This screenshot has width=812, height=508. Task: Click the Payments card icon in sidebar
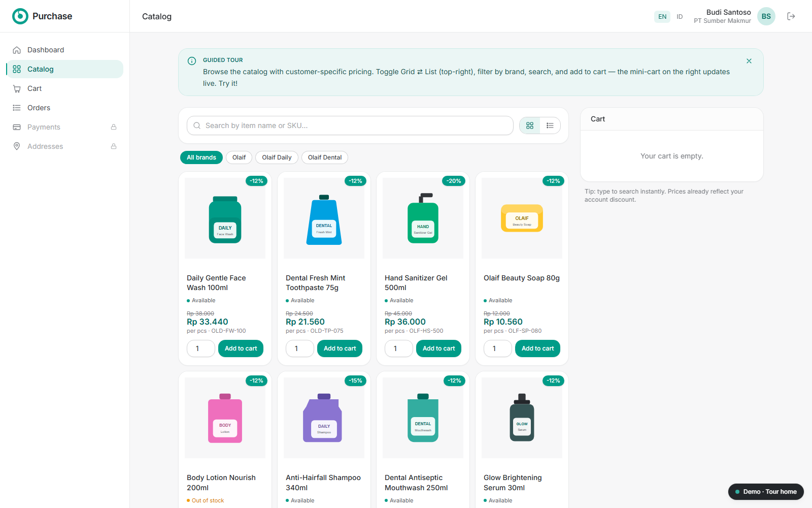point(17,127)
